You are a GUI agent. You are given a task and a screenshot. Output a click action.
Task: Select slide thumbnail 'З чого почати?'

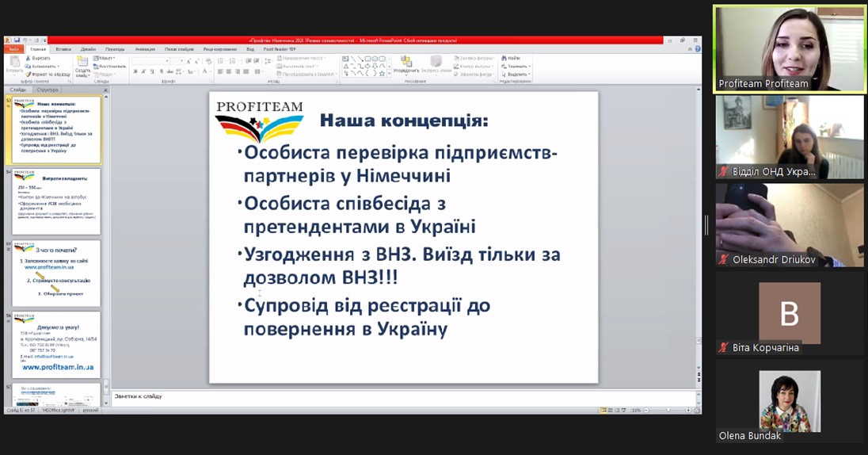point(56,273)
